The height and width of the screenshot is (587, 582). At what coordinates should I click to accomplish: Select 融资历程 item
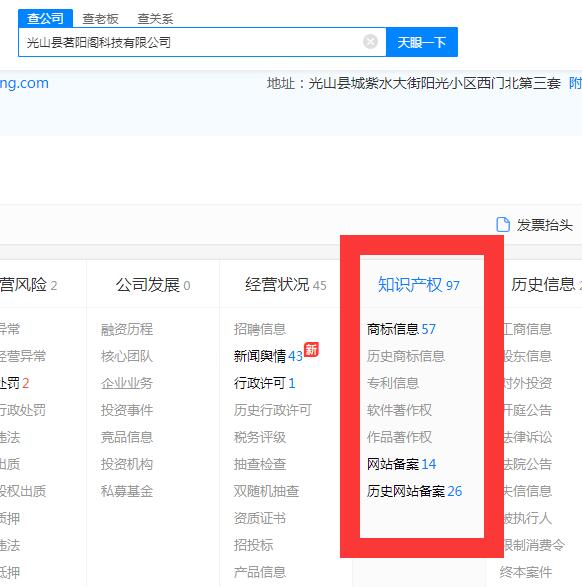coord(127,329)
